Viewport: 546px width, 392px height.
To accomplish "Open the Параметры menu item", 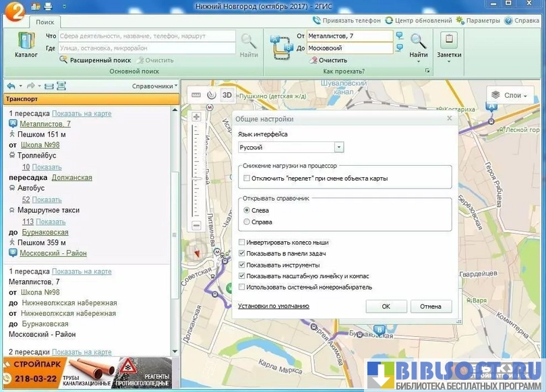I will pos(478,20).
